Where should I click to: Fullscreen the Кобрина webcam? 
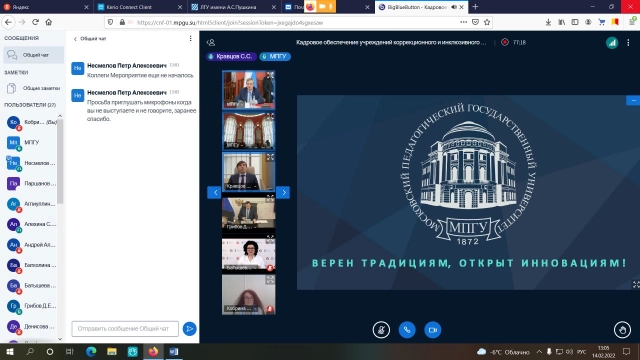pos(270,280)
